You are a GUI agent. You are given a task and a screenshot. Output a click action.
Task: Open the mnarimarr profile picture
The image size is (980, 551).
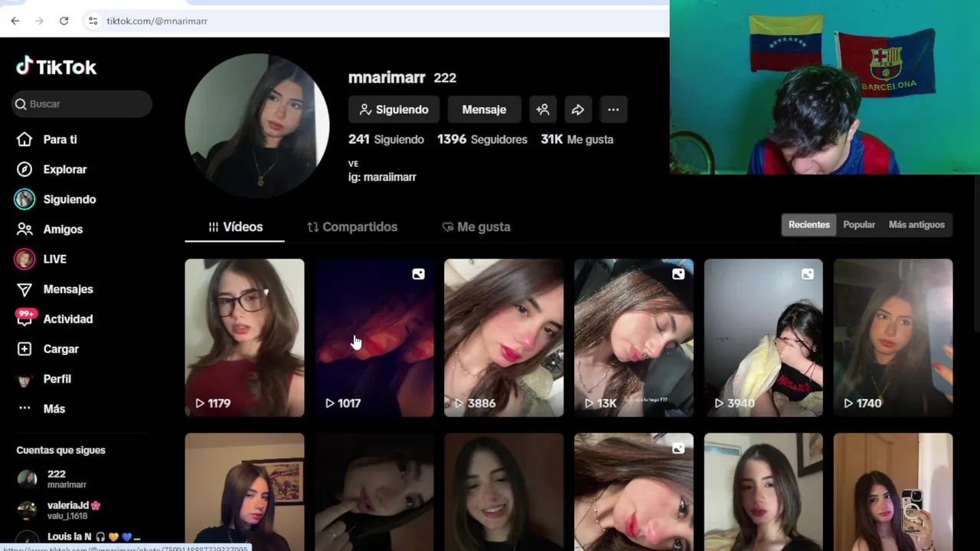click(257, 126)
